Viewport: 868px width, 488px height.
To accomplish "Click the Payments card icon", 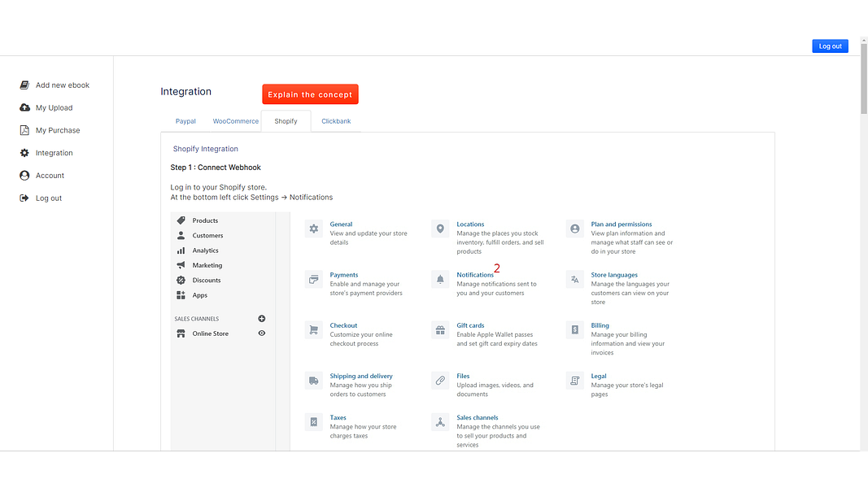I will [314, 280].
